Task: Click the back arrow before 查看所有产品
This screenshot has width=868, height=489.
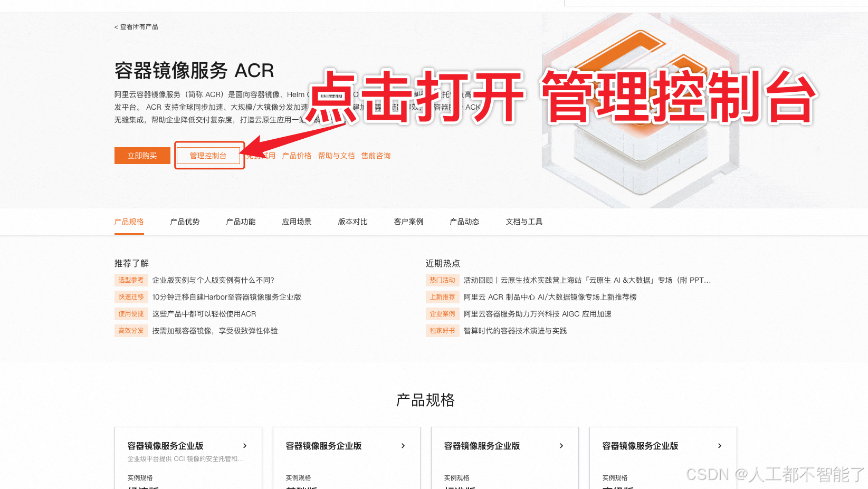Action: (x=115, y=26)
